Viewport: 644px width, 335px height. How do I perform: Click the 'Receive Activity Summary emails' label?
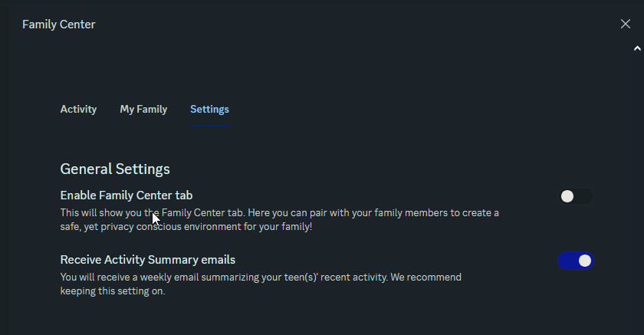pos(148,259)
